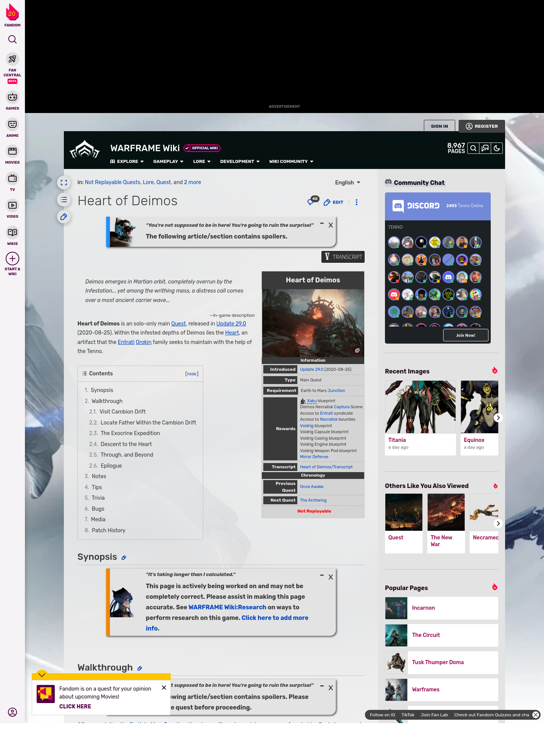544x756 pixels.
Task: Show next Recent Images with arrow
Action: [x=498, y=418]
